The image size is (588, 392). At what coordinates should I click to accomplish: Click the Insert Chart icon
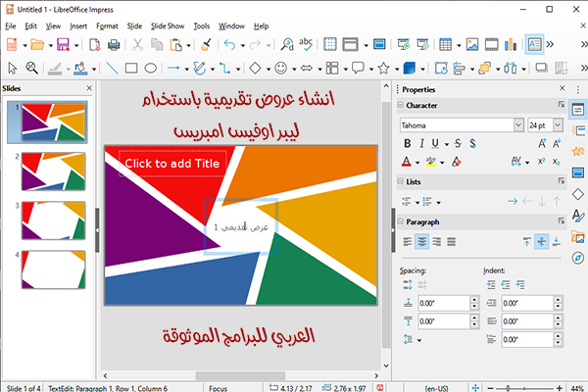click(511, 45)
